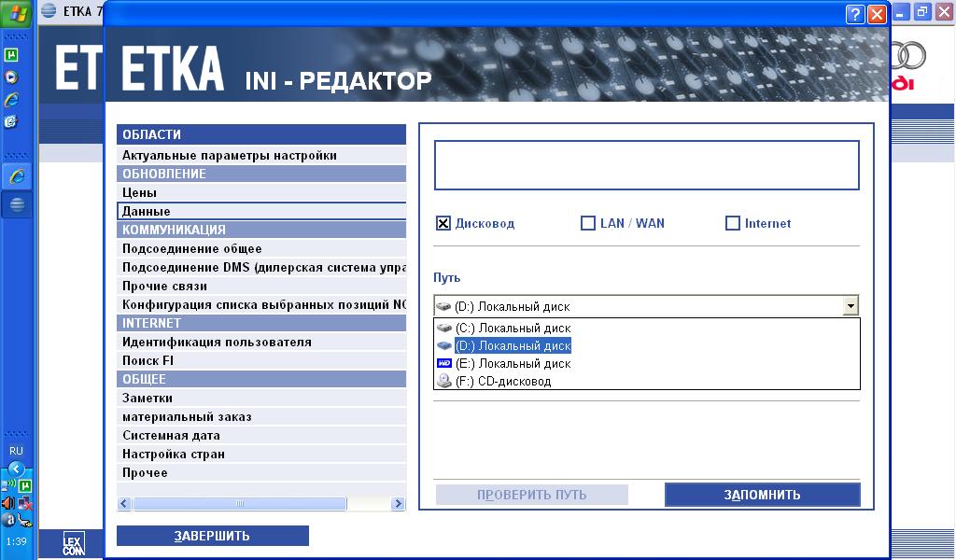
Task: Expand hidden tray icons with arrow
Action: pyautogui.click(x=16, y=469)
